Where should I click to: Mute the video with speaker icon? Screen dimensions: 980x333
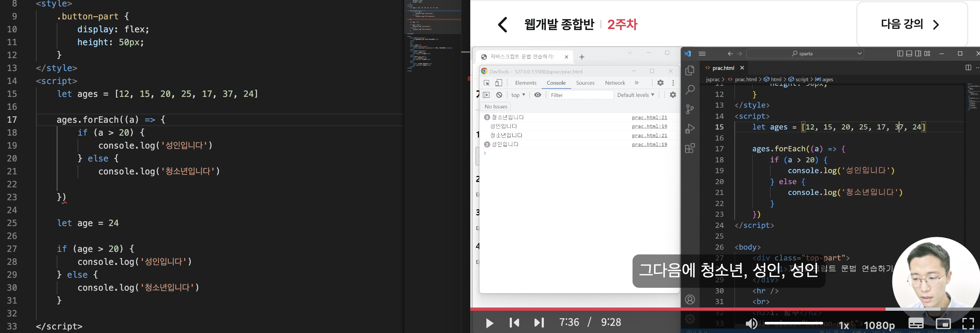coord(751,324)
